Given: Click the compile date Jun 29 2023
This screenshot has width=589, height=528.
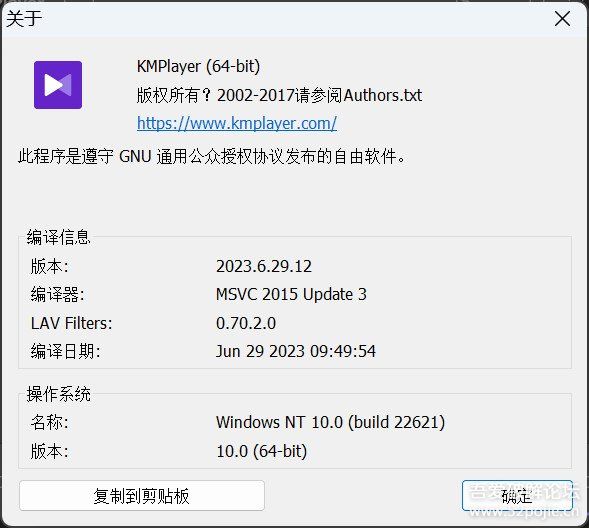Looking at the screenshot, I should pos(296,351).
